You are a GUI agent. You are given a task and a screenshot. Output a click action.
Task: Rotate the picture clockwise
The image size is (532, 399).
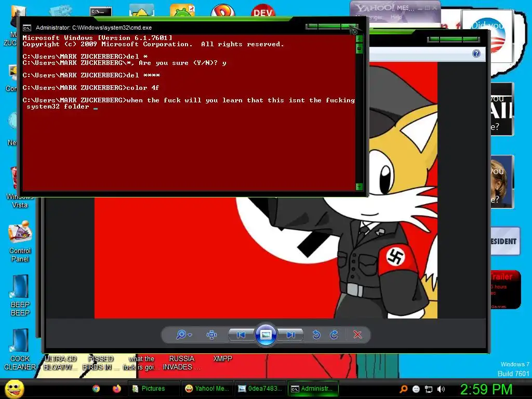(x=334, y=335)
